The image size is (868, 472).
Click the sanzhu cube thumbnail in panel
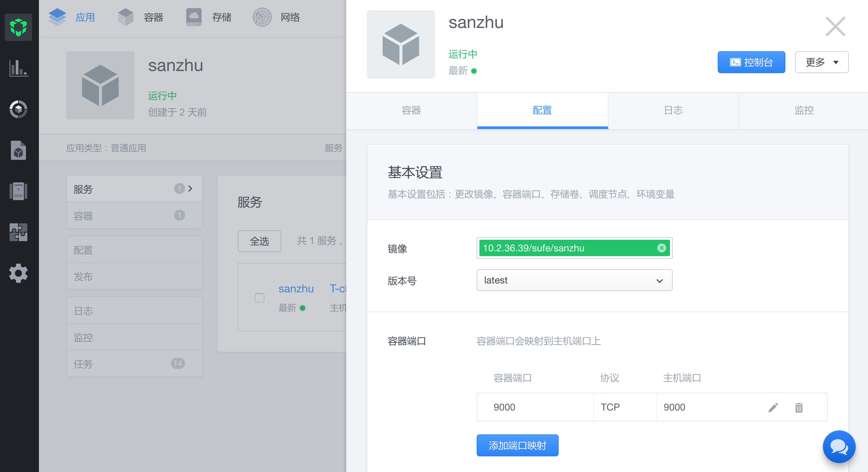pyautogui.click(x=401, y=44)
